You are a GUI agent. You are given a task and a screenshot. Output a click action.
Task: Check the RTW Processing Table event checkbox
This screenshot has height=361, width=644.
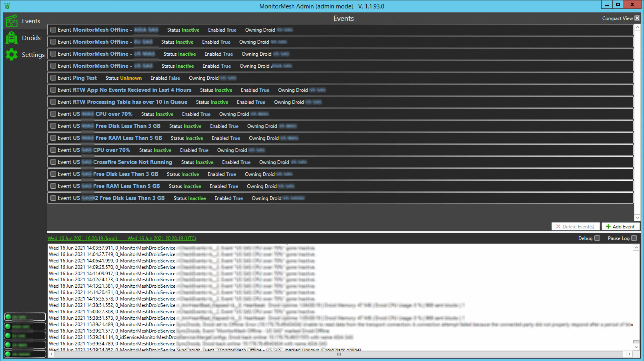[x=53, y=102]
